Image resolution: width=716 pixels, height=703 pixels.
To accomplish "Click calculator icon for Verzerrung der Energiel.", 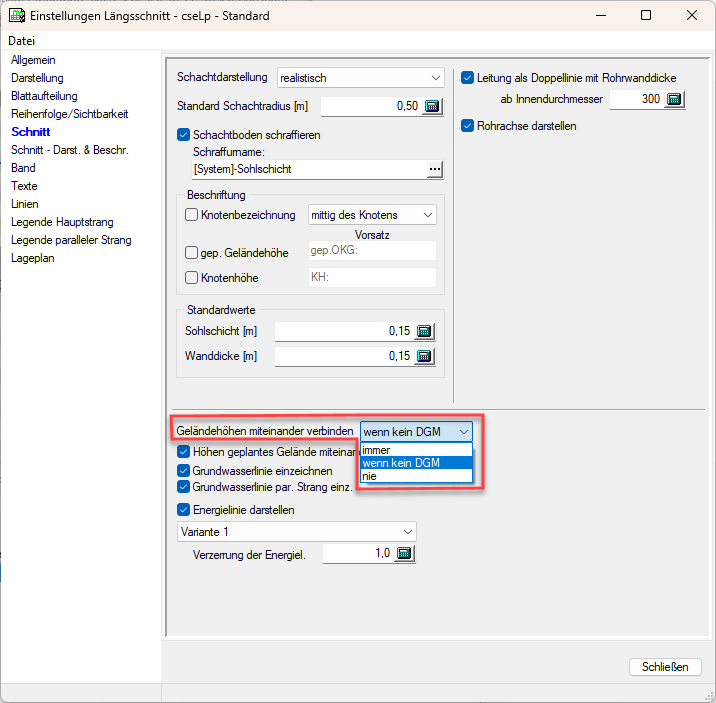I will pos(404,554).
